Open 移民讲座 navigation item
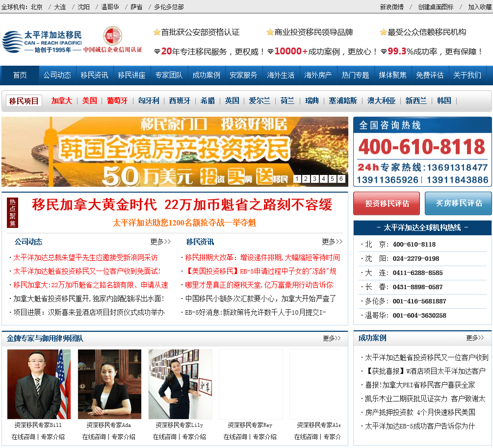The height and width of the screenshot is (448, 493). tap(132, 75)
